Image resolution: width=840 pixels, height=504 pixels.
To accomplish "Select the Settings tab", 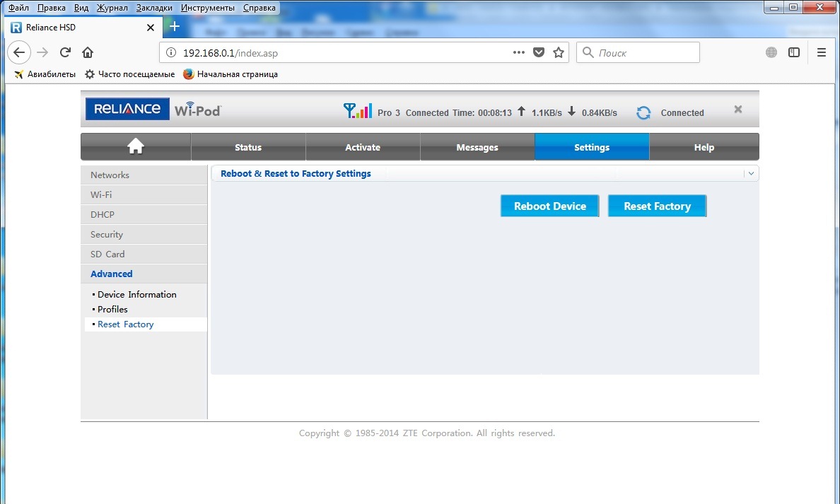I will (x=592, y=147).
